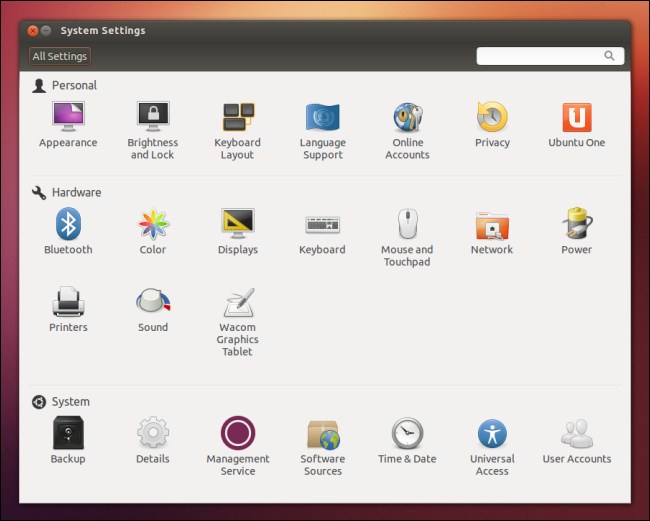Image resolution: width=650 pixels, height=521 pixels.
Task: Minimize the System Settings window
Action: tap(46, 31)
